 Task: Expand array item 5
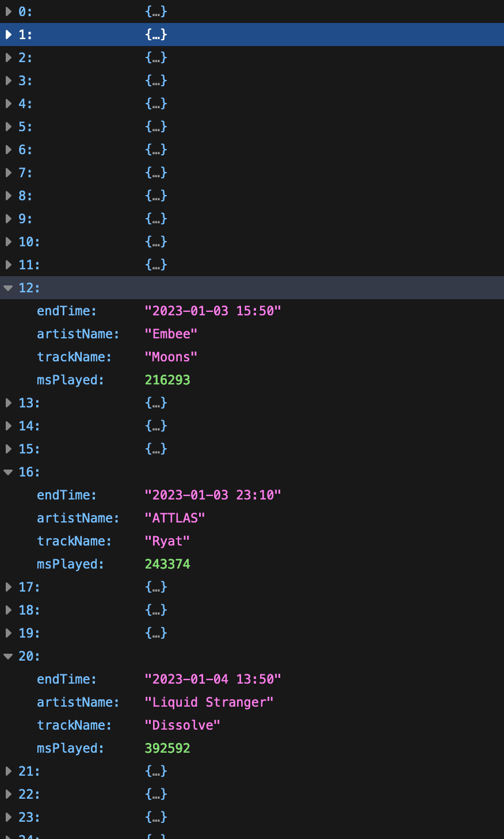pos(9,127)
